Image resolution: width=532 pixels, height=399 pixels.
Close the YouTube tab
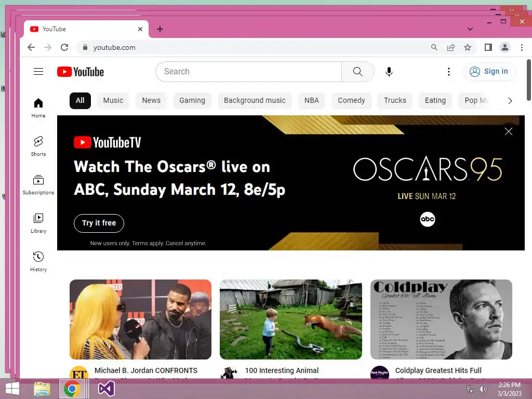tap(140, 29)
